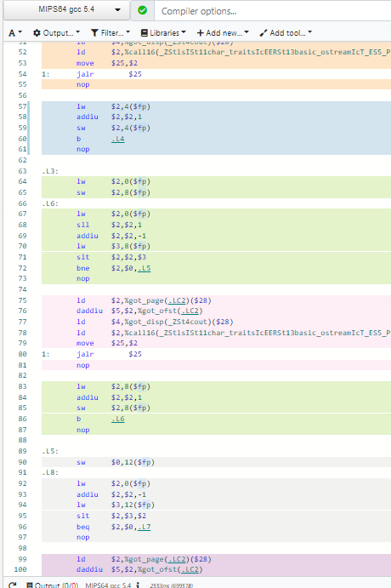Click the jalr $25 instruction on line 80

(110, 354)
